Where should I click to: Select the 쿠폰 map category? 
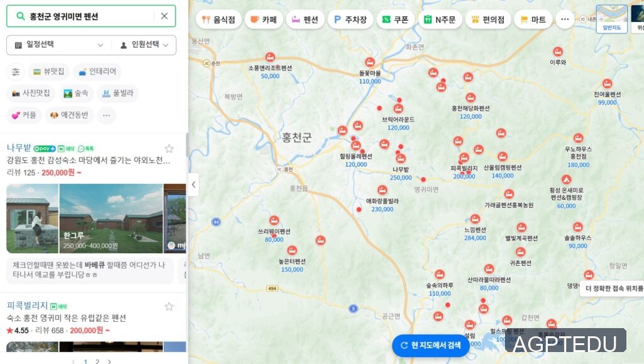point(395,20)
